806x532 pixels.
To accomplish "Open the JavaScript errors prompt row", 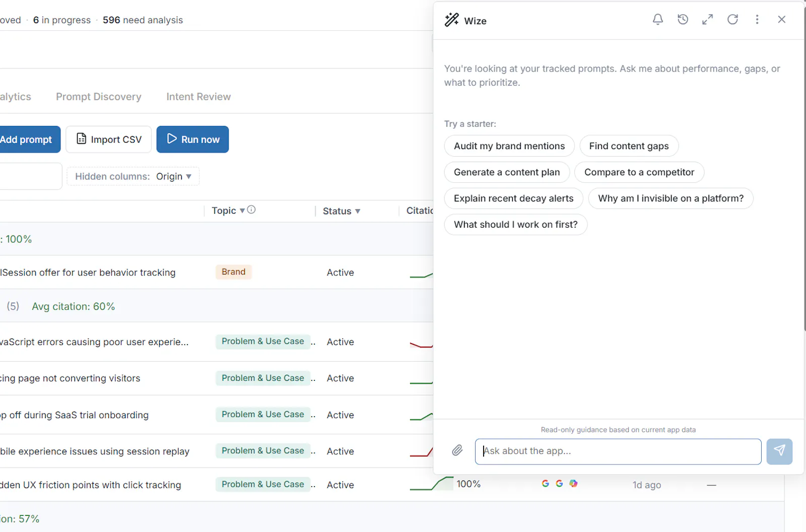I will click(x=94, y=342).
